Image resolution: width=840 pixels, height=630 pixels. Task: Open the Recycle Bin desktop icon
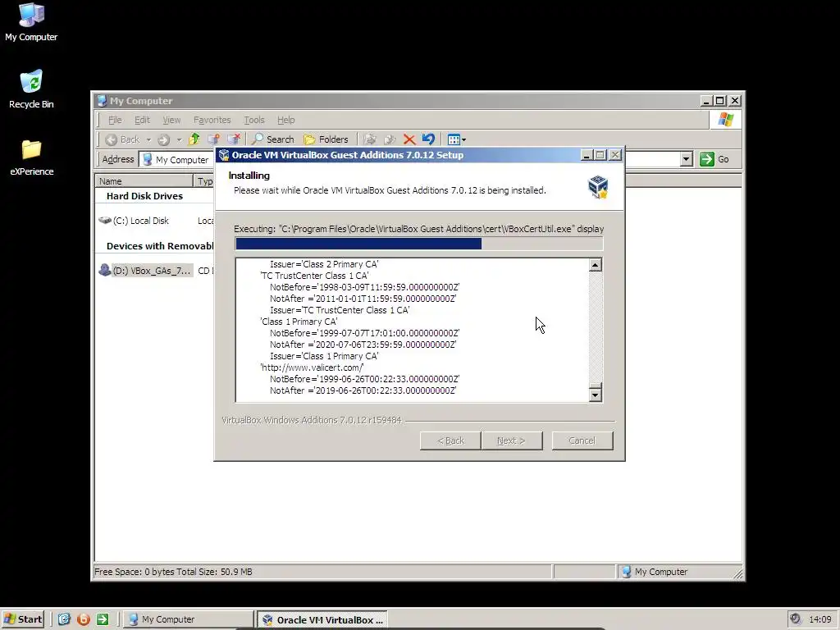click(x=31, y=89)
